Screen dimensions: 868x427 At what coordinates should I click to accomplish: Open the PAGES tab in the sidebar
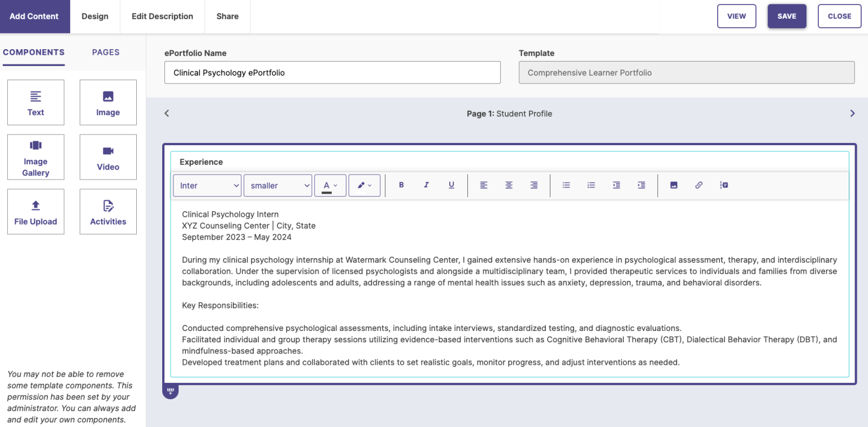(x=105, y=52)
